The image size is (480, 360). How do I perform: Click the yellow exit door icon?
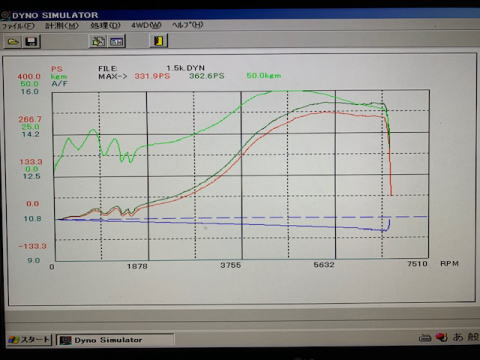159,41
